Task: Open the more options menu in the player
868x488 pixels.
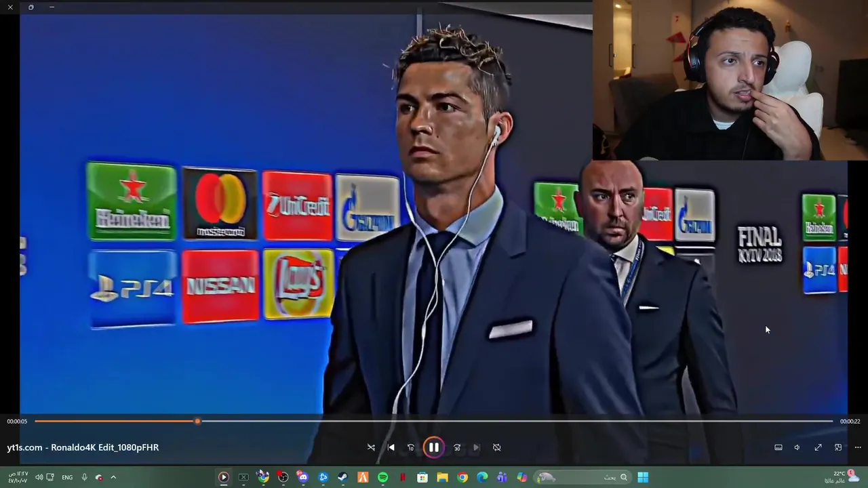Action: click(857, 447)
